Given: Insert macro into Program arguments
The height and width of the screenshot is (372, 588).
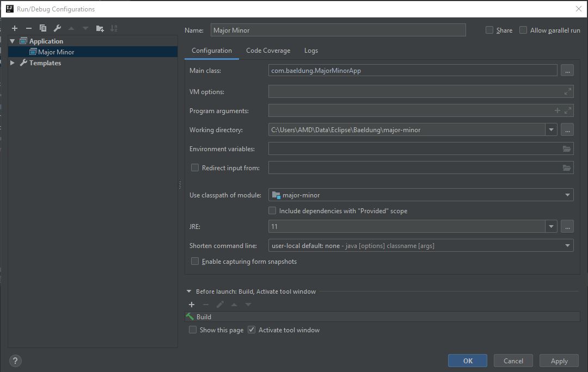Looking at the screenshot, I should pyautogui.click(x=558, y=110).
